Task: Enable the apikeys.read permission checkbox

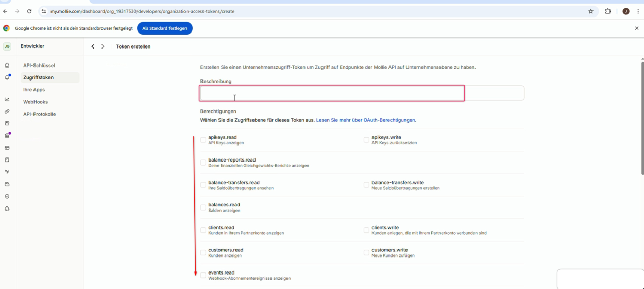Action: tap(203, 140)
